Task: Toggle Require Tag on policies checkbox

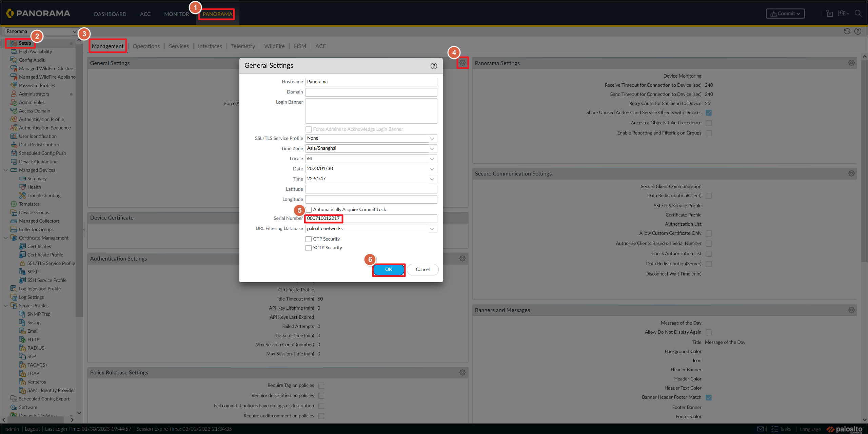Action: pos(321,386)
